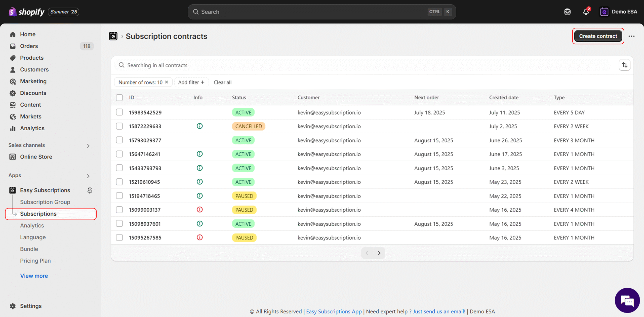This screenshot has width=644, height=317.
Task: Check contract 15983542529 checkbox
Action: pyautogui.click(x=119, y=112)
